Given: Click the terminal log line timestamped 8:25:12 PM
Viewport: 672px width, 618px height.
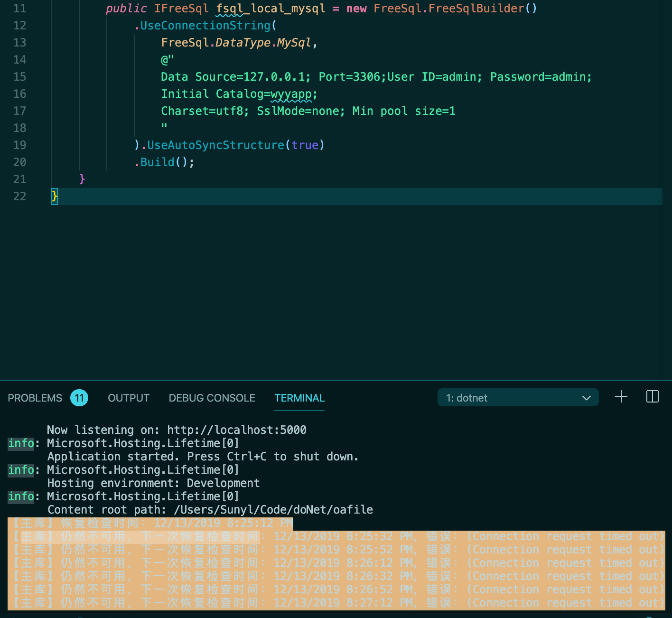Looking at the screenshot, I should coord(150,523).
